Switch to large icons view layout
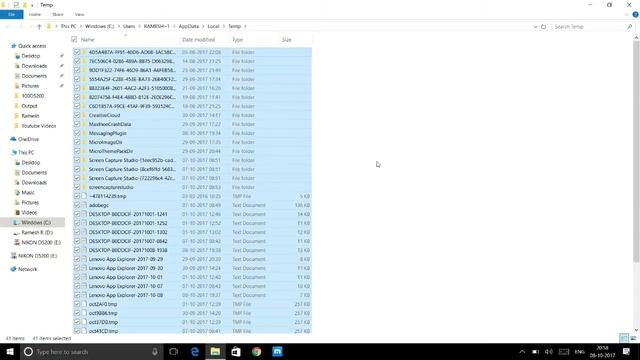Screen dimensions: 640x360 pos(633,338)
